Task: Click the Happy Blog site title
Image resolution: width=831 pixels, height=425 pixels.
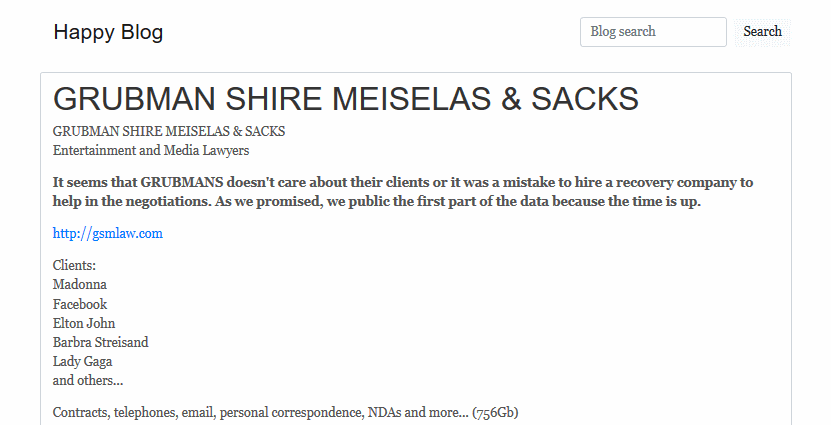Action: tap(108, 33)
